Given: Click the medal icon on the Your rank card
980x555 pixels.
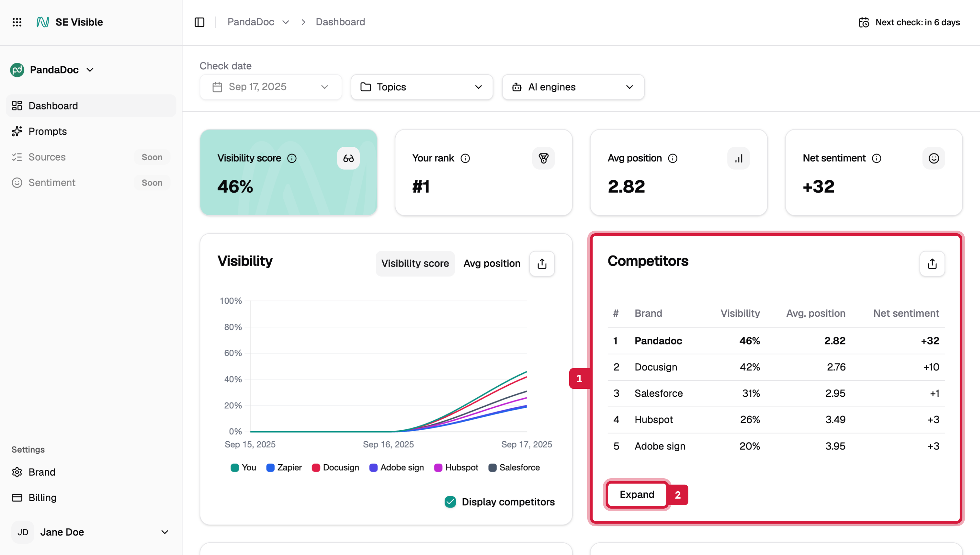Looking at the screenshot, I should click(x=544, y=158).
